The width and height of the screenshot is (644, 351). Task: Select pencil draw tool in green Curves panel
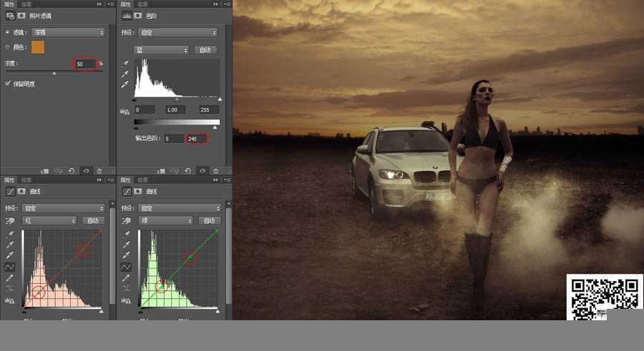126,278
